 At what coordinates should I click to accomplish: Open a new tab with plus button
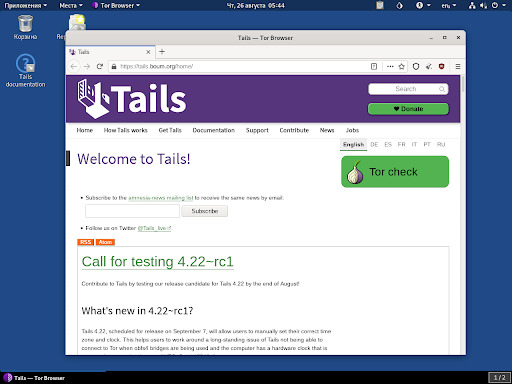pyautogui.click(x=162, y=52)
